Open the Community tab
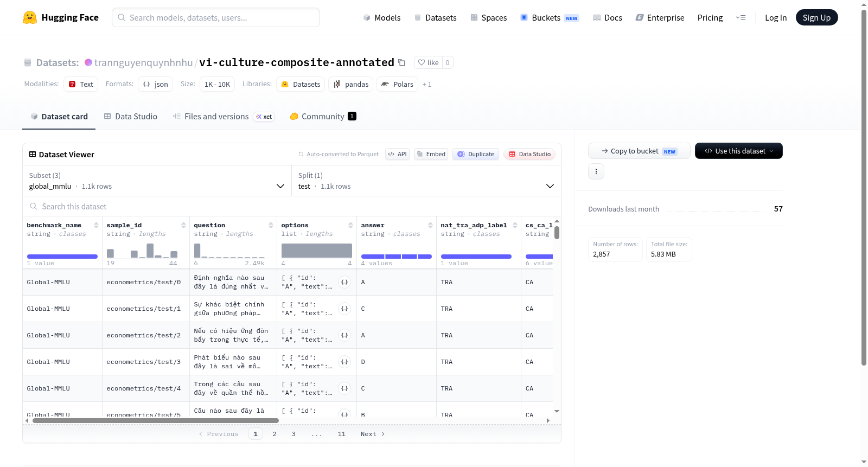This screenshot has width=868, height=467. (323, 116)
